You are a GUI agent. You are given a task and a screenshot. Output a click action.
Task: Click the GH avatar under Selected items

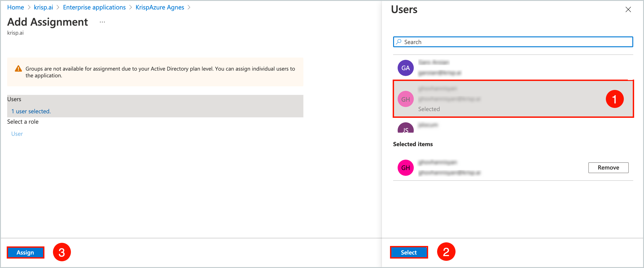click(405, 167)
